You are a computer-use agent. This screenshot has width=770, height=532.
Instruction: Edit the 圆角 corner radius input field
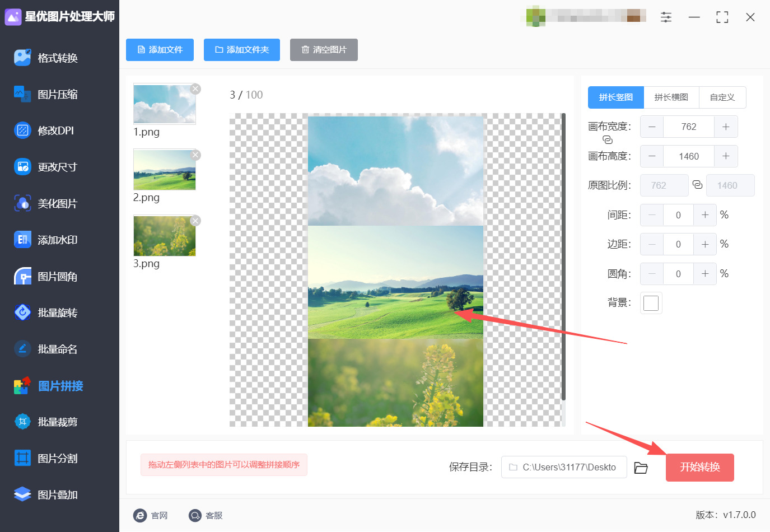(678, 274)
